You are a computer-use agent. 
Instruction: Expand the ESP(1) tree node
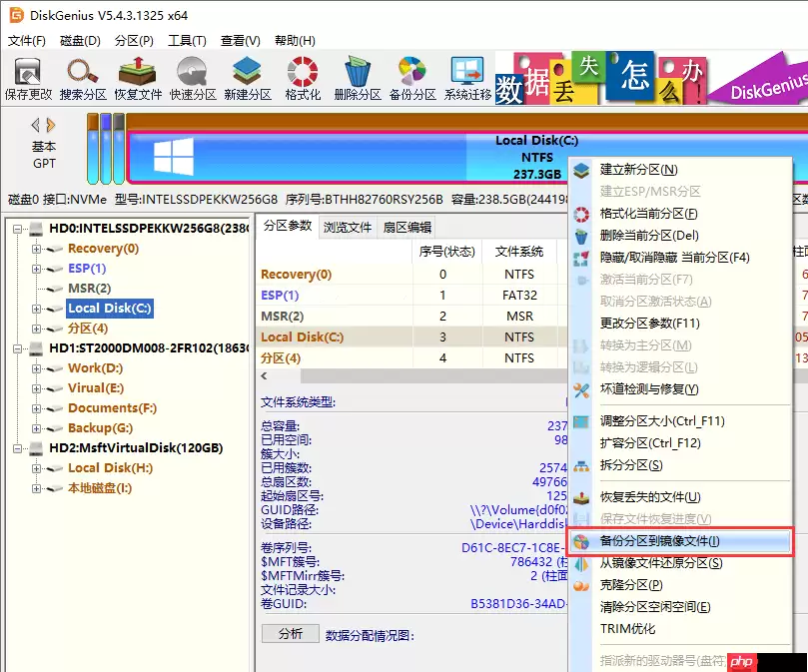pos(36,269)
